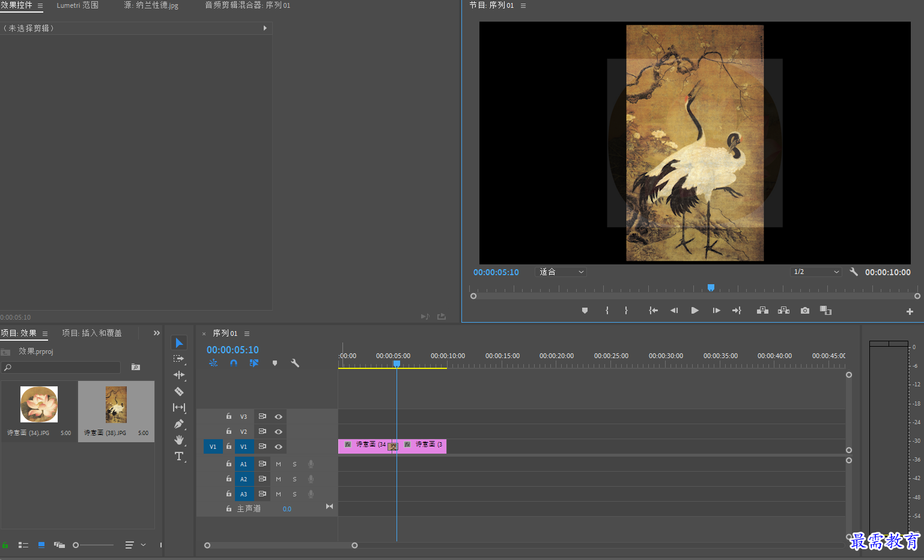Open project panel menu

coord(44,333)
